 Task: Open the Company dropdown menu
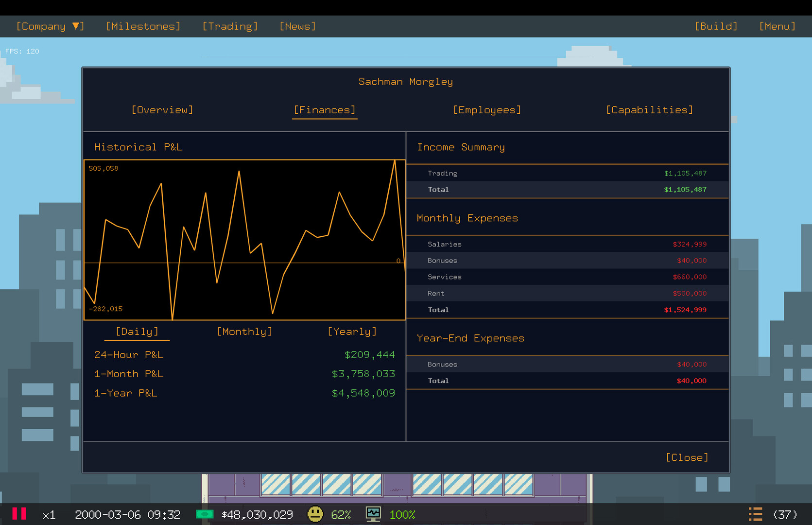point(50,26)
